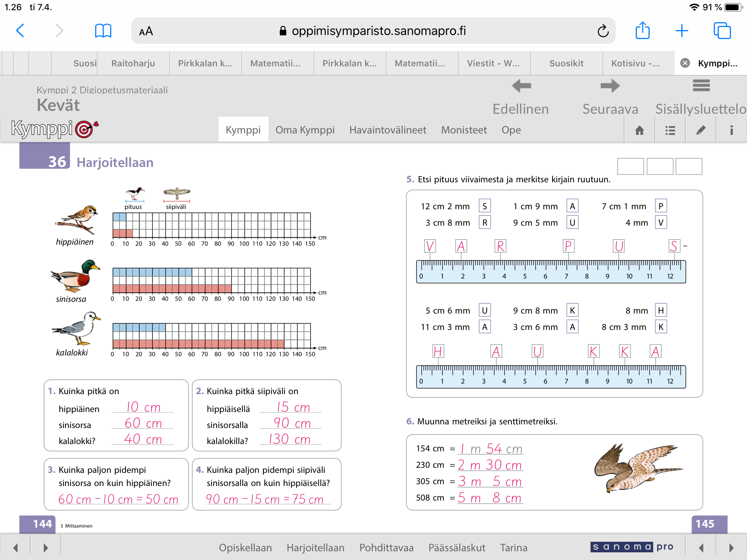This screenshot has width=747, height=560.
Task: Open the AA reader options menu
Action: point(146,31)
